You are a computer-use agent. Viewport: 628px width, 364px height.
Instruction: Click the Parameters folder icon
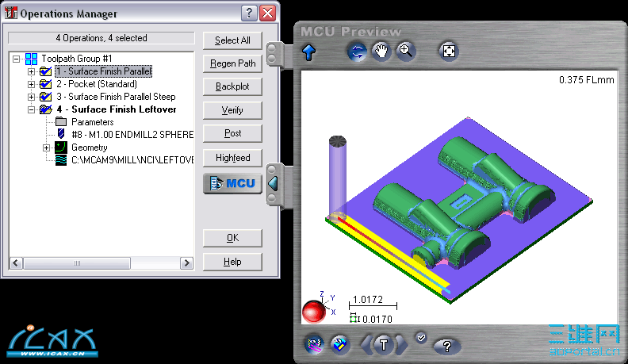(x=61, y=121)
